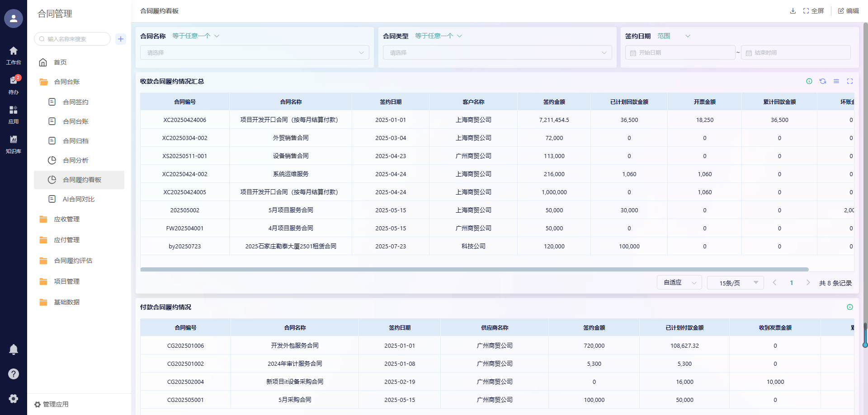Click the 全屏 button in header
This screenshot has height=415, width=868.
click(814, 11)
